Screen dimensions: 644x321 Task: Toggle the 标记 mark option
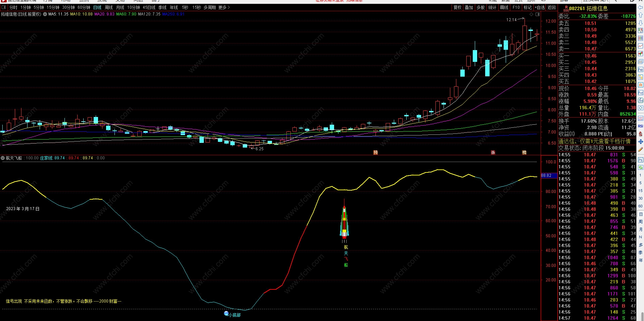pyautogui.click(x=527, y=7)
